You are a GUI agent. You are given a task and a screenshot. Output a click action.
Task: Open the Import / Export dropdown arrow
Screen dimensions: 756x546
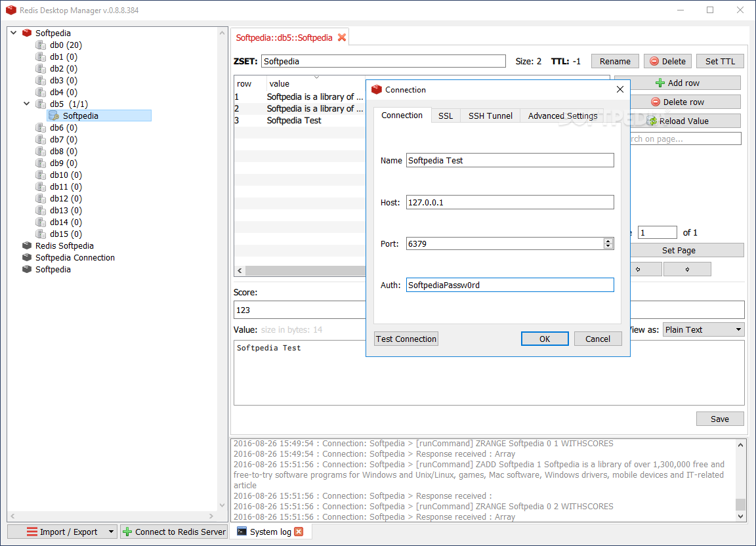111,532
